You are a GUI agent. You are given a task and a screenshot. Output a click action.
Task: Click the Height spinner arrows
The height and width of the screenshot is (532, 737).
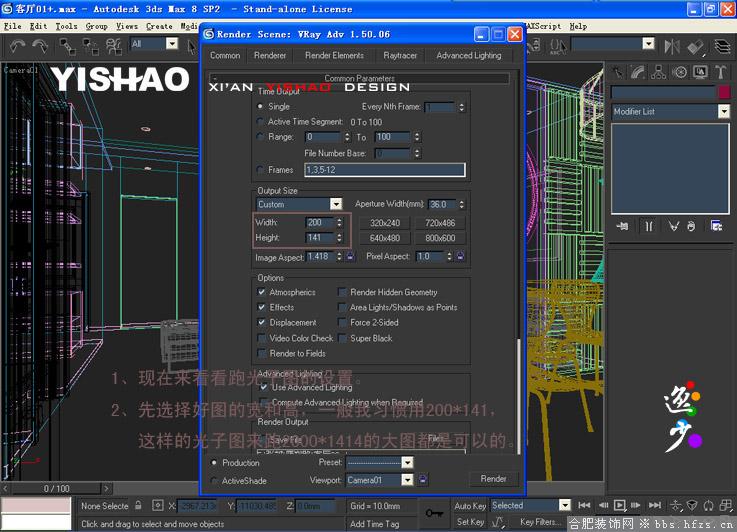point(339,238)
